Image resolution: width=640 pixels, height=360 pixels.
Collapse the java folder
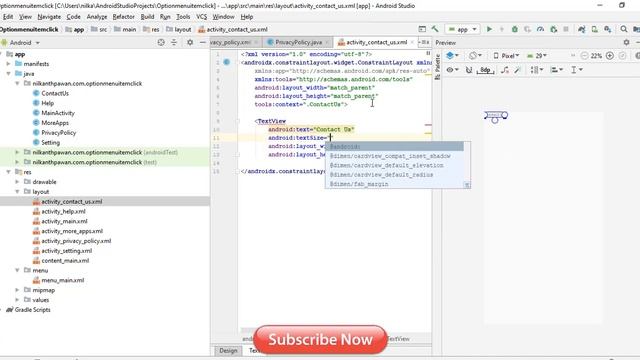point(8,73)
